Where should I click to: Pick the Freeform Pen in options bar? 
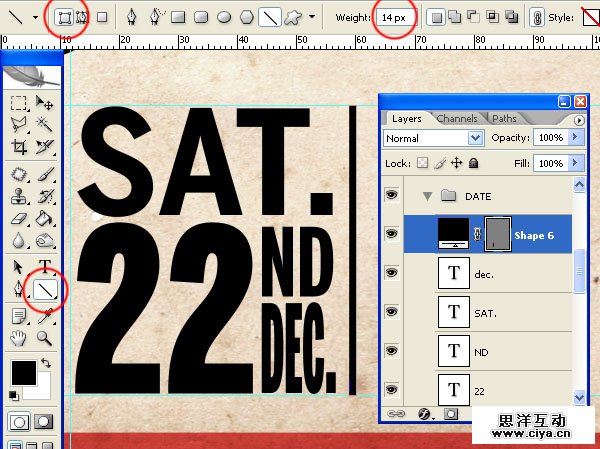coord(156,17)
